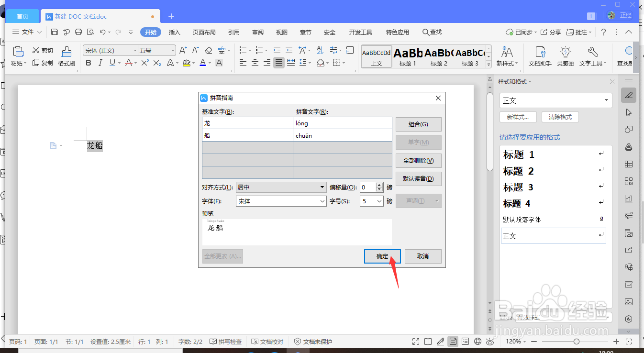
Task: Click the 全部删除 button
Action: [418, 160]
